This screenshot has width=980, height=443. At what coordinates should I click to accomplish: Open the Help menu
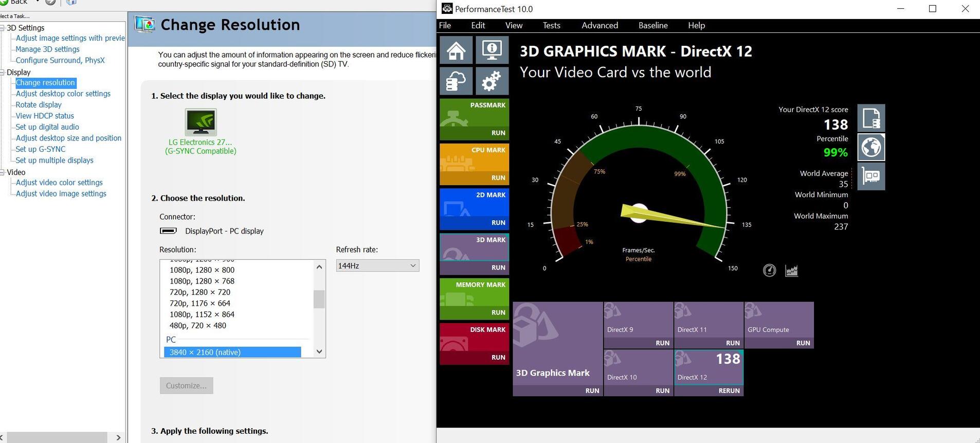697,25
